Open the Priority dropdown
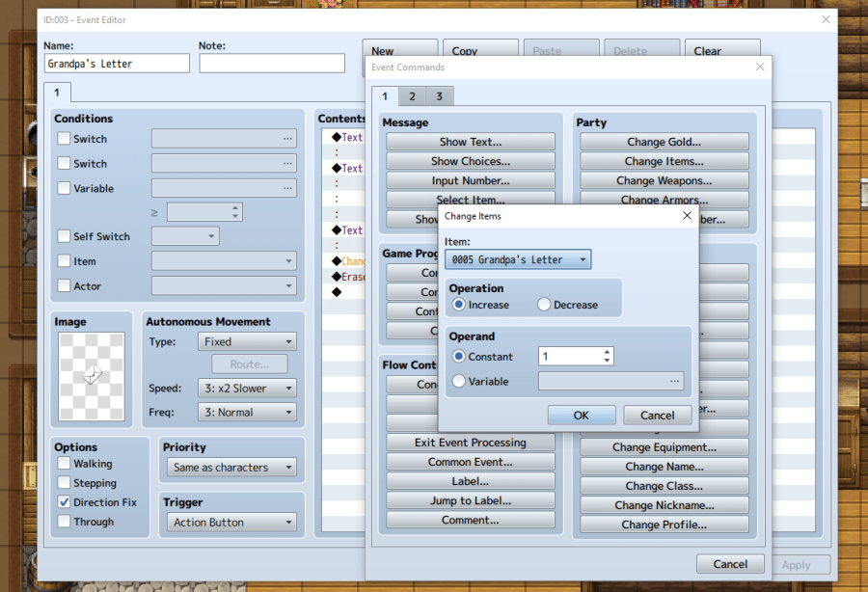This screenshot has width=868, height=592. (x=232, y=468)
